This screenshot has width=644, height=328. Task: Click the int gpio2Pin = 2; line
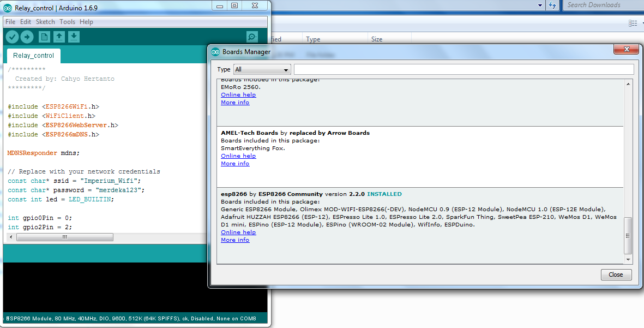40,227
